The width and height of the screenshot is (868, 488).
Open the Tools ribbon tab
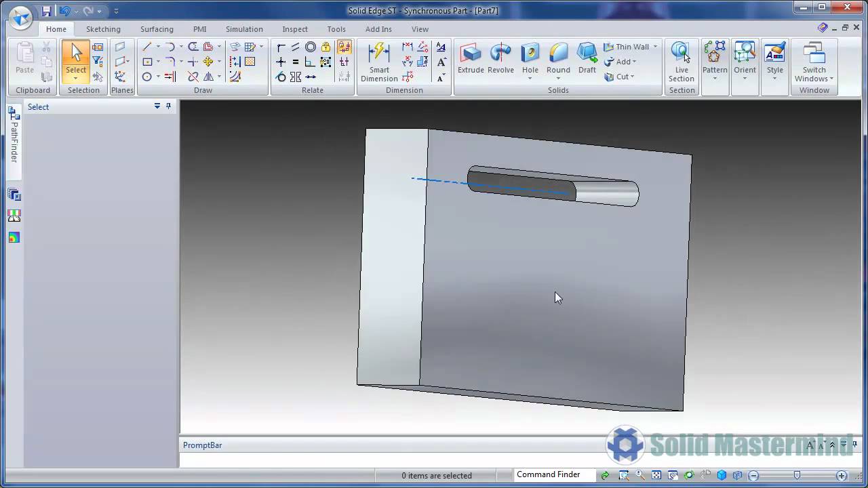(x=336, y=29)
